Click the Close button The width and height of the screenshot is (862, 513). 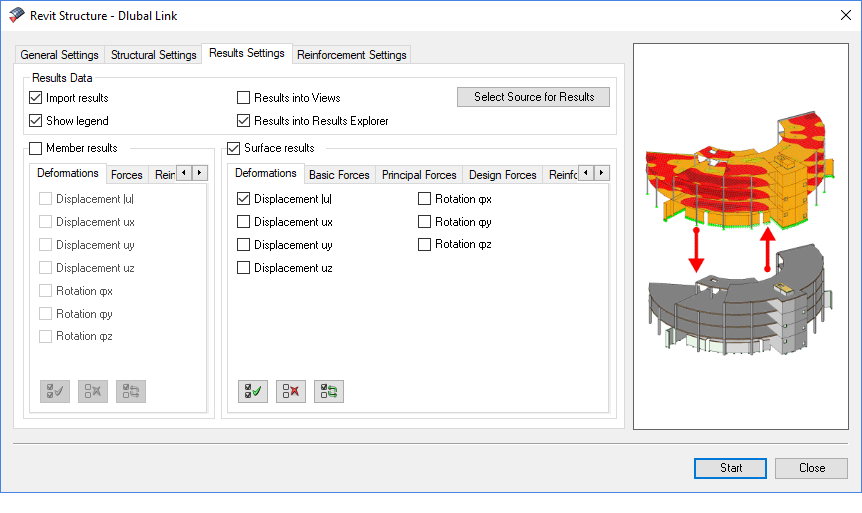(x=811, y=468)
